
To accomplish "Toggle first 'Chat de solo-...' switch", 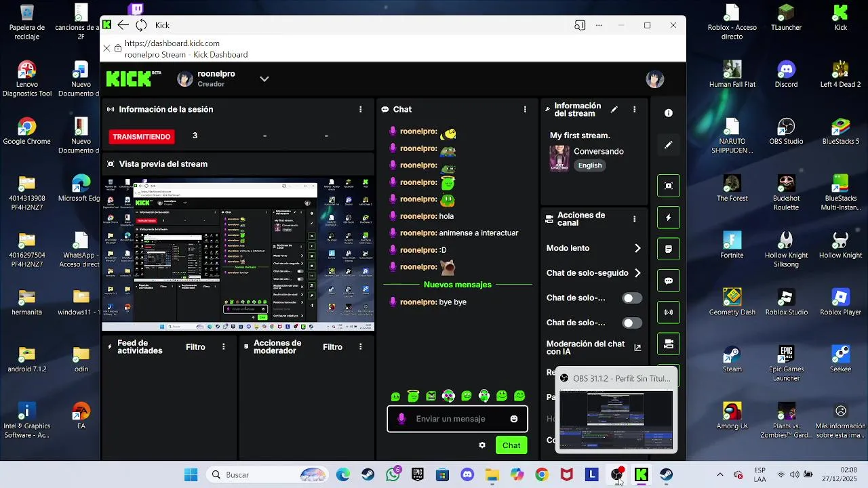I will [632, 298].
